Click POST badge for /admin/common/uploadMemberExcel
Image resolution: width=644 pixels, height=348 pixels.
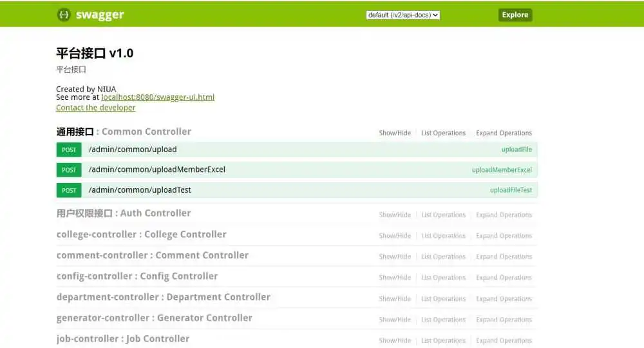69,169
